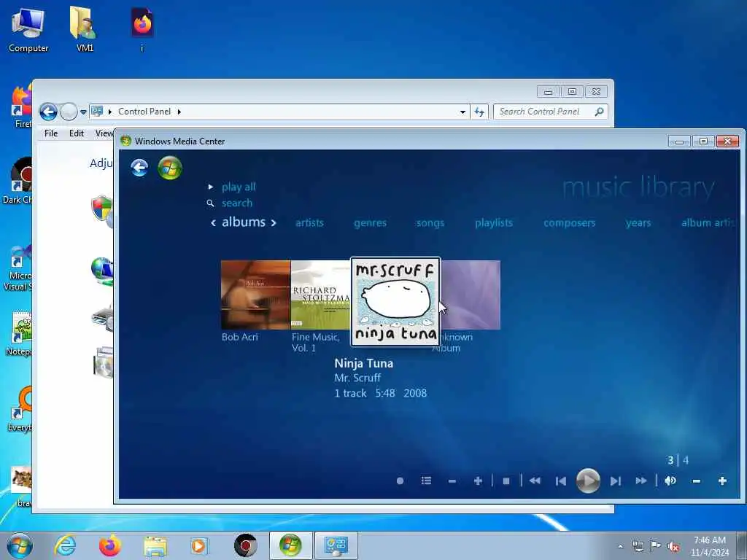The image size is (747, 560).
Task: Expand address bar dropdown in Control Panel
Action: point(462,112)
